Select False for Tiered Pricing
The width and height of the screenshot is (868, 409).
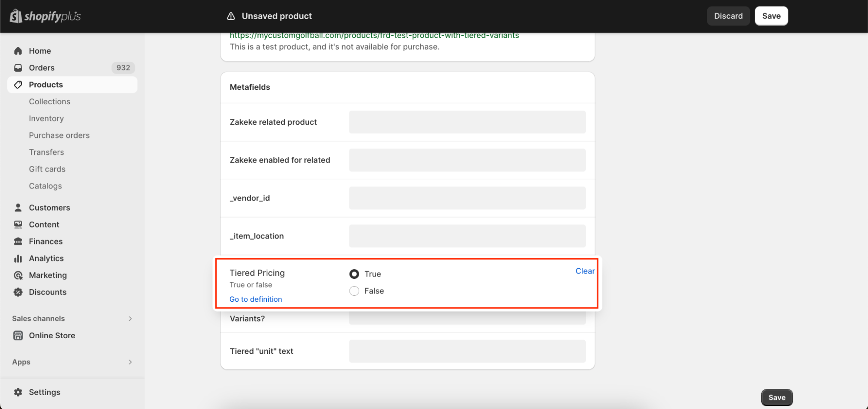(354, 291)
